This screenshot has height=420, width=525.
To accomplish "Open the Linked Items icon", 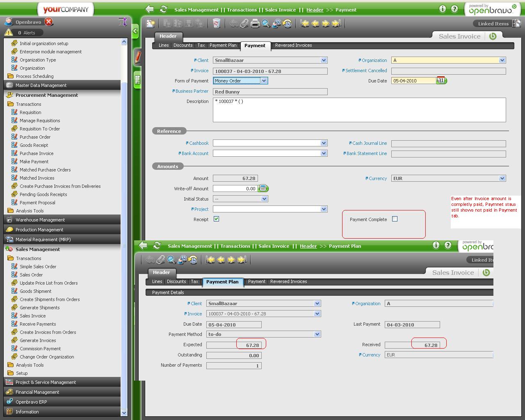I will 516,23.
